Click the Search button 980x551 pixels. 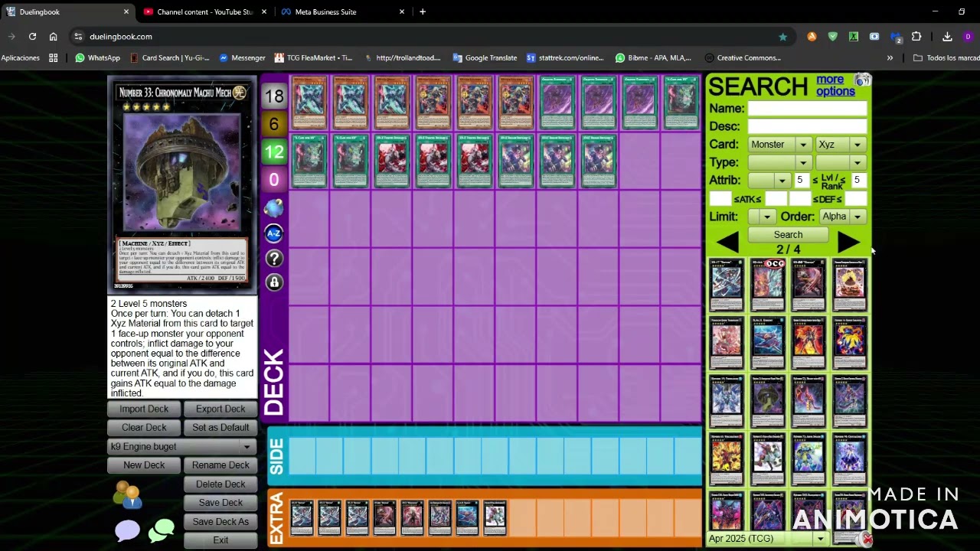tap(788, 235)
